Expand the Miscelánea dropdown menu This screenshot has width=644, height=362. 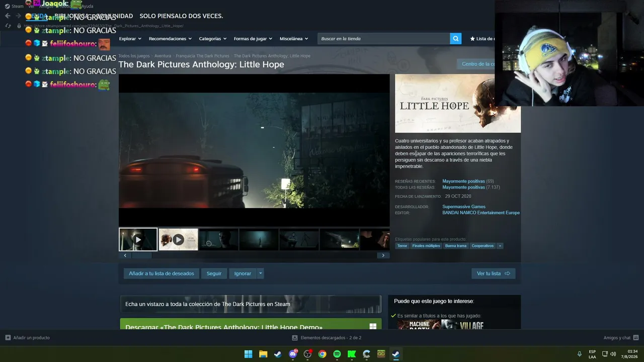[294, 39]
